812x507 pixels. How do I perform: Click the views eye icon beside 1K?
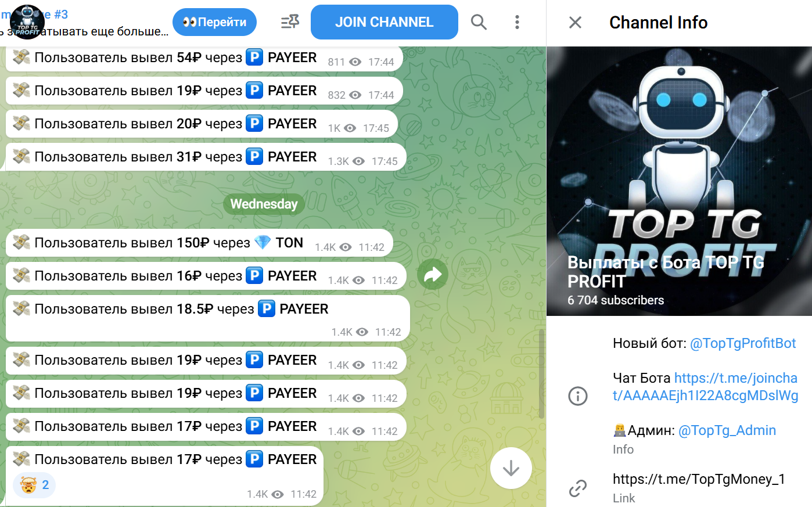[x=350, y=128]
